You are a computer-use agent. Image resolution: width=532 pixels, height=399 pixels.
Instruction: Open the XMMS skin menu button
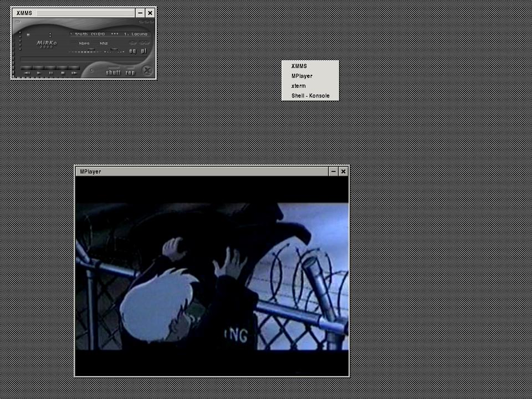click(x=17, y=22)
